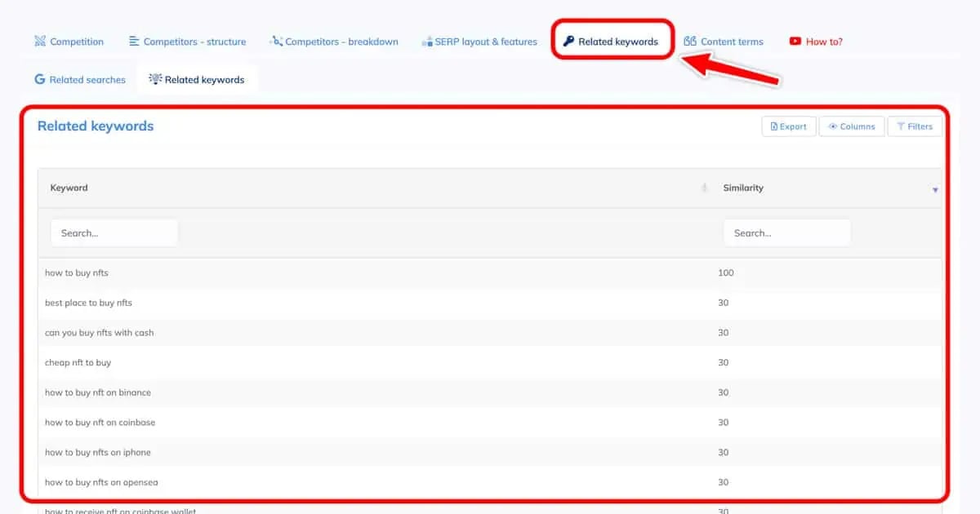This screenshot has height=514, width=980.
Task: Open the Filters panel
Action: coord(914,126)
